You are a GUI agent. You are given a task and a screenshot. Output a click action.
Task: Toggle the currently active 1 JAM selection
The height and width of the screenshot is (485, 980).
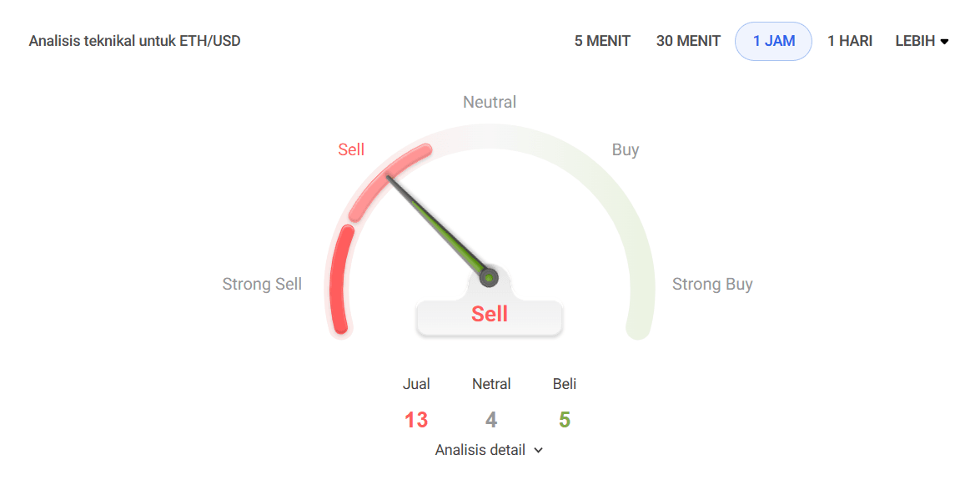tap(773, 40)
